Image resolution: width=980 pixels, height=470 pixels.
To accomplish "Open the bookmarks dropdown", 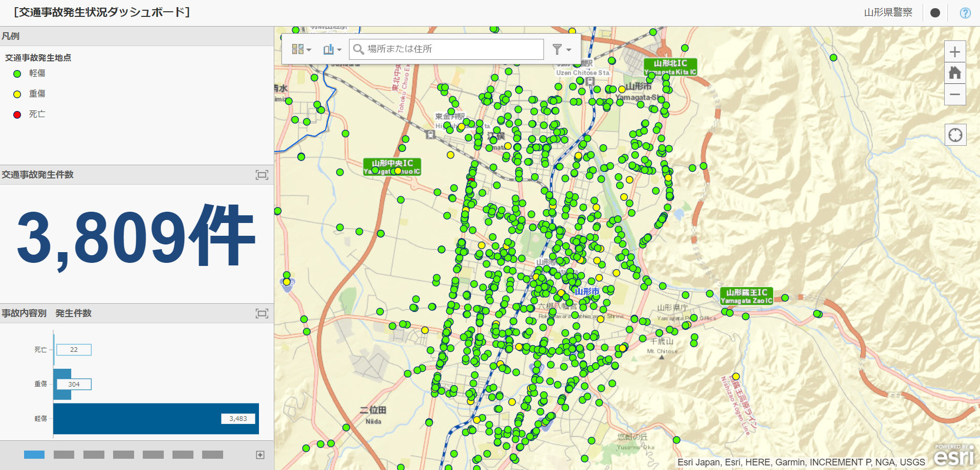I will point(332,49).
